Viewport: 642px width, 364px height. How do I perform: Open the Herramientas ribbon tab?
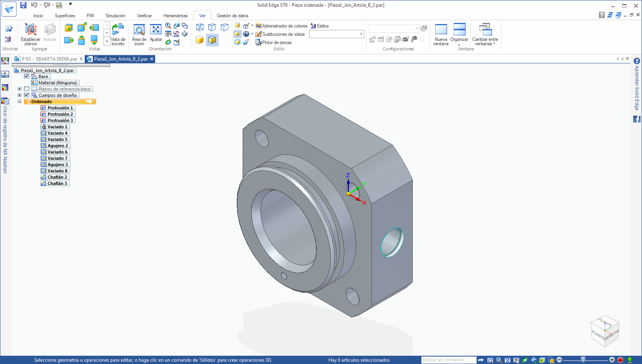pos(175,16)
